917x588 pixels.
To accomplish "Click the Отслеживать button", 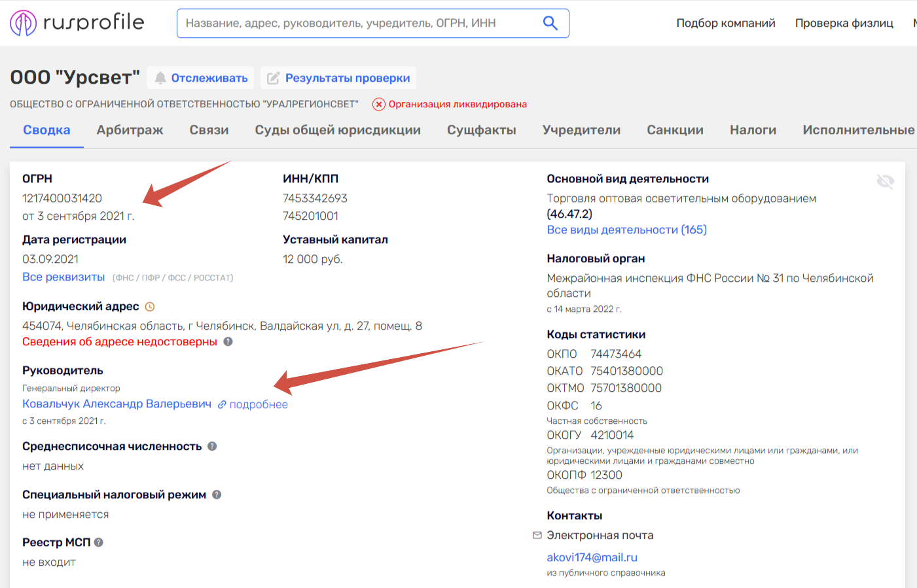I will 201,78.
